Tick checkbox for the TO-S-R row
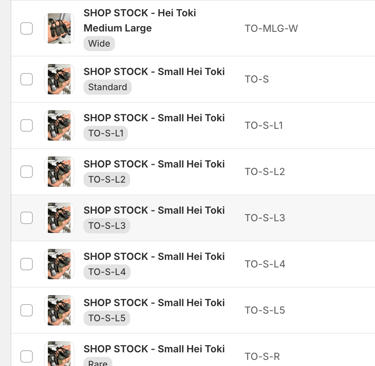This screenshot has width=375, height=366. [26, 357]
